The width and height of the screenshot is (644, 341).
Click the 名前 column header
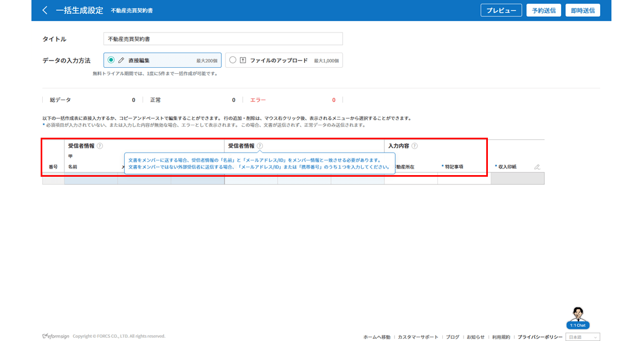click(73, 167)
